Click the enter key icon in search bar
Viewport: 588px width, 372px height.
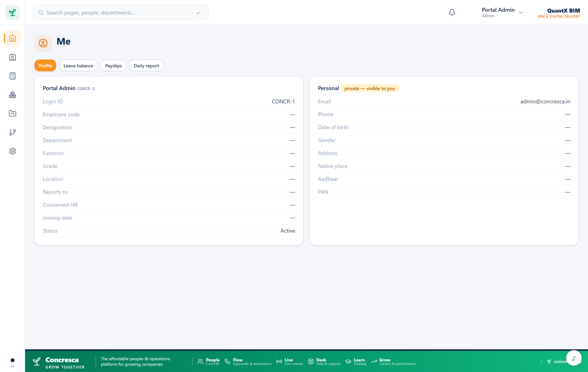198,13
